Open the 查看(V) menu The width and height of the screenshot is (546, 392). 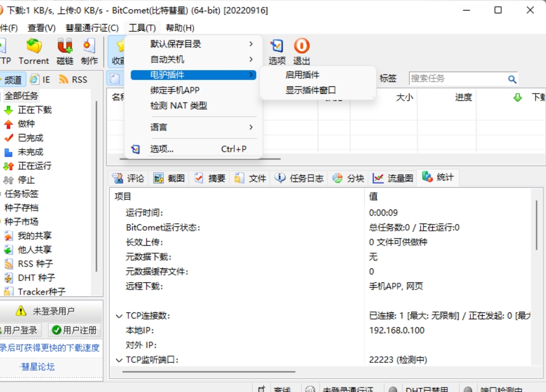[42, 27]
